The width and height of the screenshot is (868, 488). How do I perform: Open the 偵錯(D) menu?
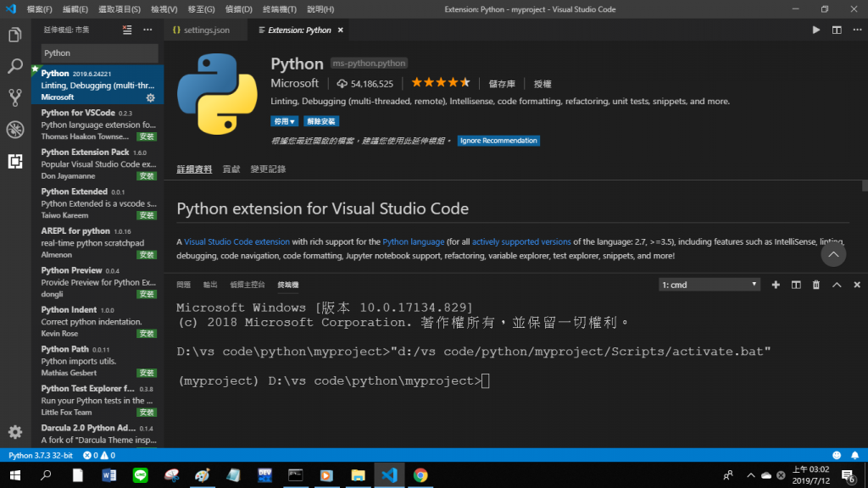coord(238,9)
